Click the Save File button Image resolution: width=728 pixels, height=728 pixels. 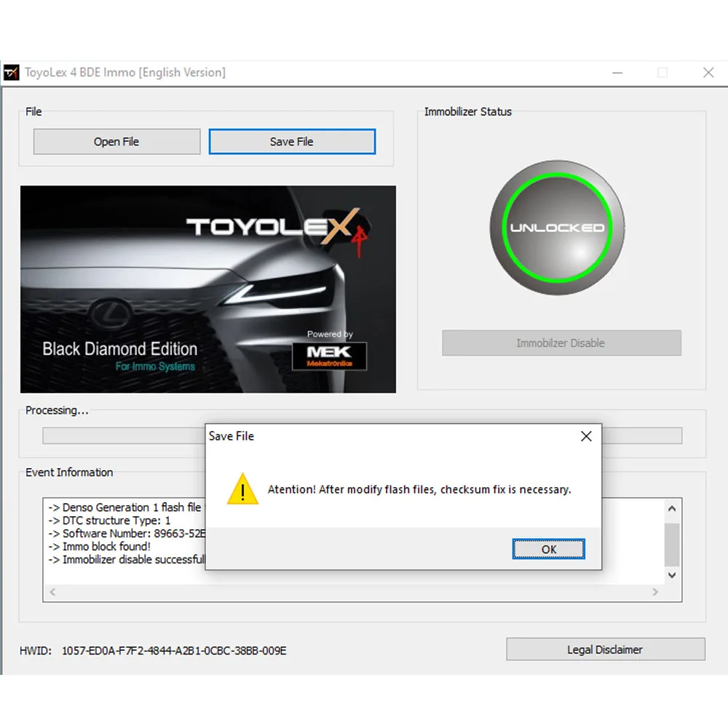[292, 142]
